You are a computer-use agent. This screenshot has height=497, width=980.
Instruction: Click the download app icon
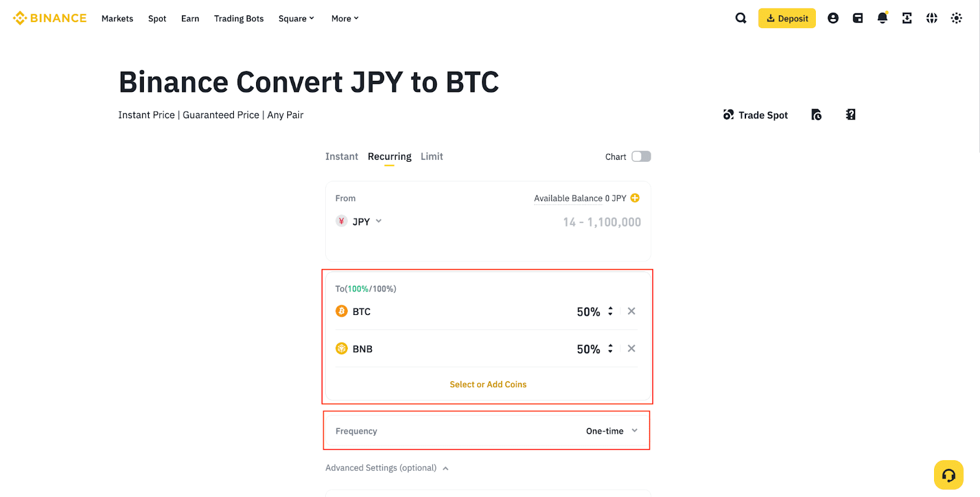tap(907, 18)
